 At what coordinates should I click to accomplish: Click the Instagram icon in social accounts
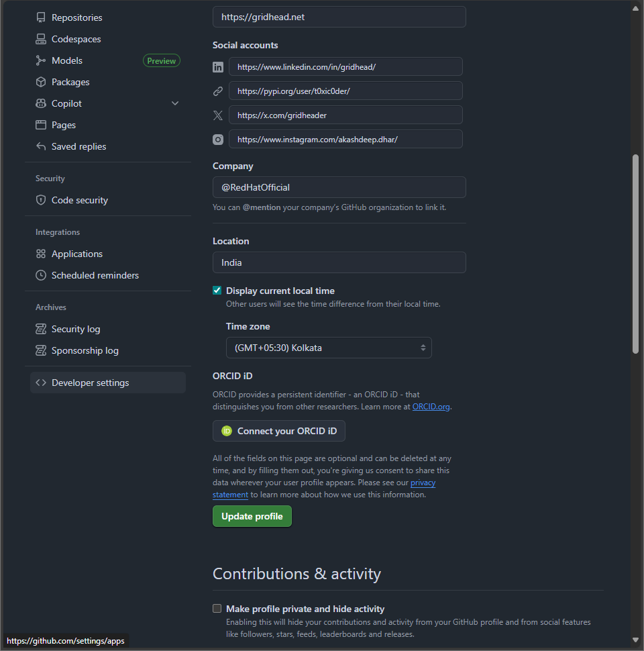pyautogui.click(x=217, y=139)
